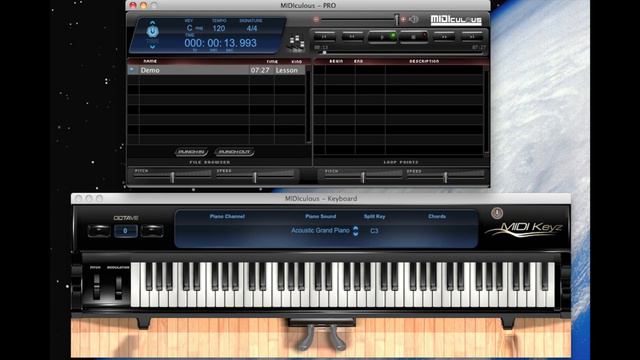
Task: Adjust the file browser Pitch slider
Action: click(172, 177)
